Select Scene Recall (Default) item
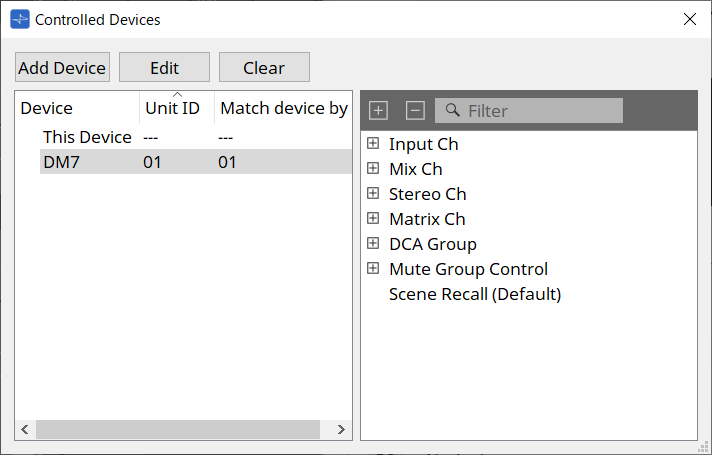The width and height of the screenshot is (712, 455). click(x=474, y=294)
